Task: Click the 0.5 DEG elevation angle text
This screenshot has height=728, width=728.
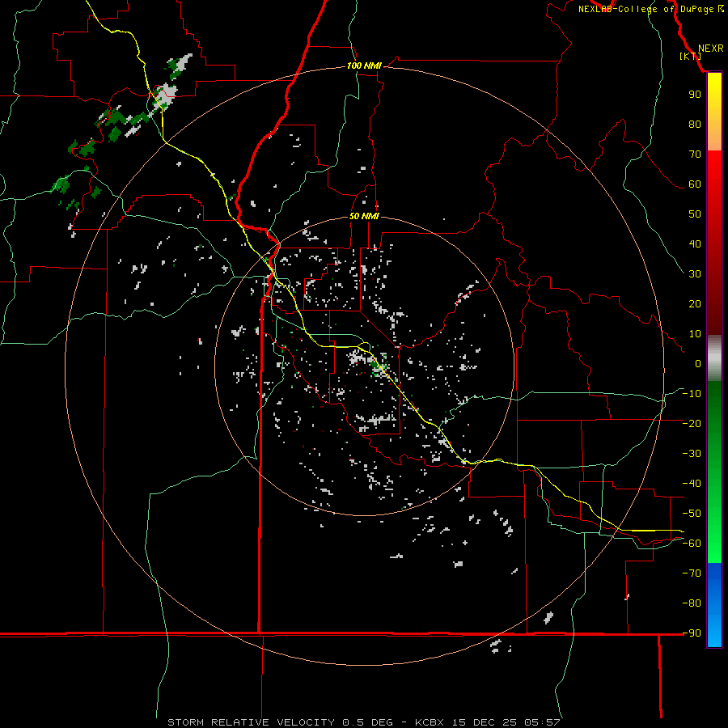Action: point(367,722)
